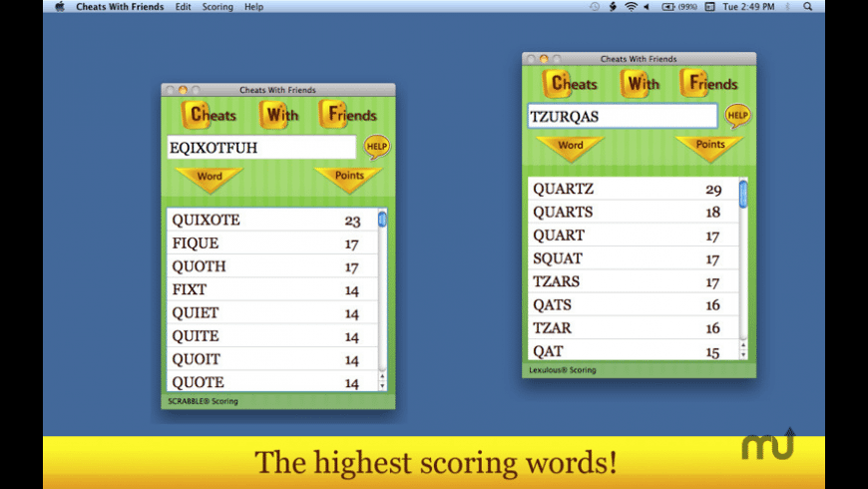
Task: Click the With logo tile in SCRABBLE window
Action: point(280,115)
